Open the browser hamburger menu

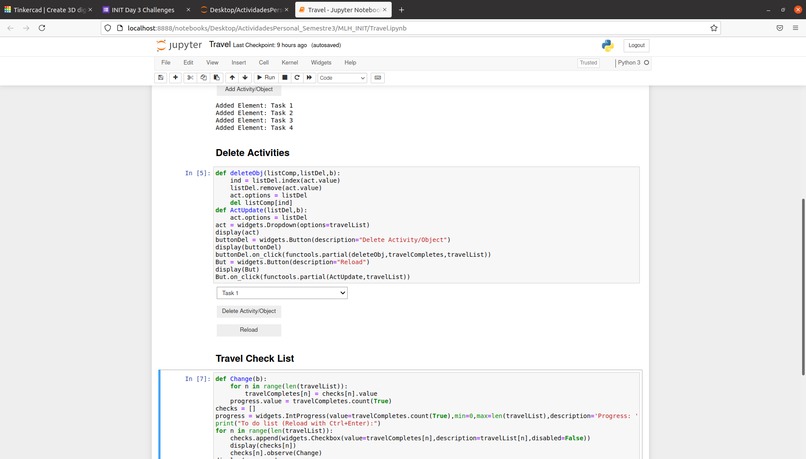(x=795, y=28)
